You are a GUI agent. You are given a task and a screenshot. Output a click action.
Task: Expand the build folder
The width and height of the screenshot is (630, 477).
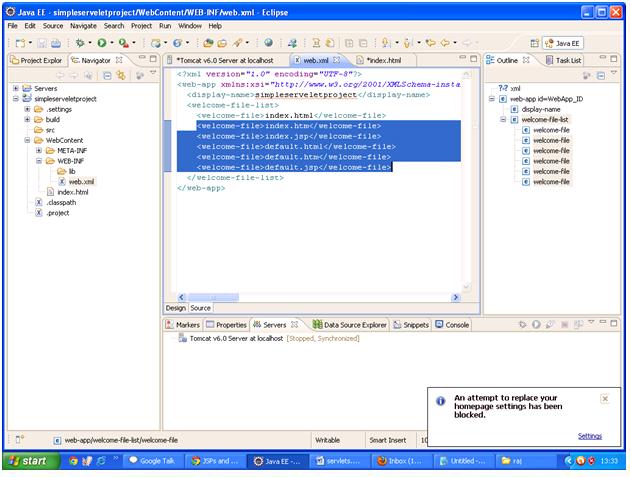pos(27,119)
